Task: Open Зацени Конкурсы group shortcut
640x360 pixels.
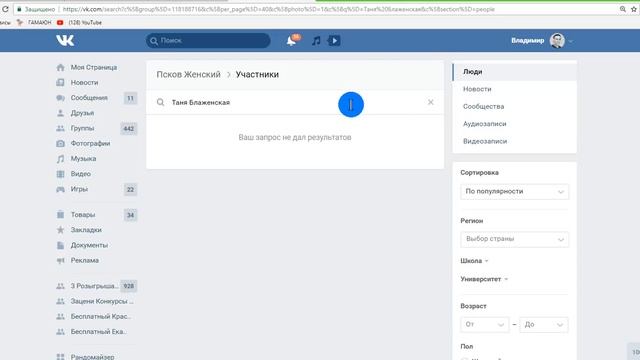Action: [x=102, y=301]
